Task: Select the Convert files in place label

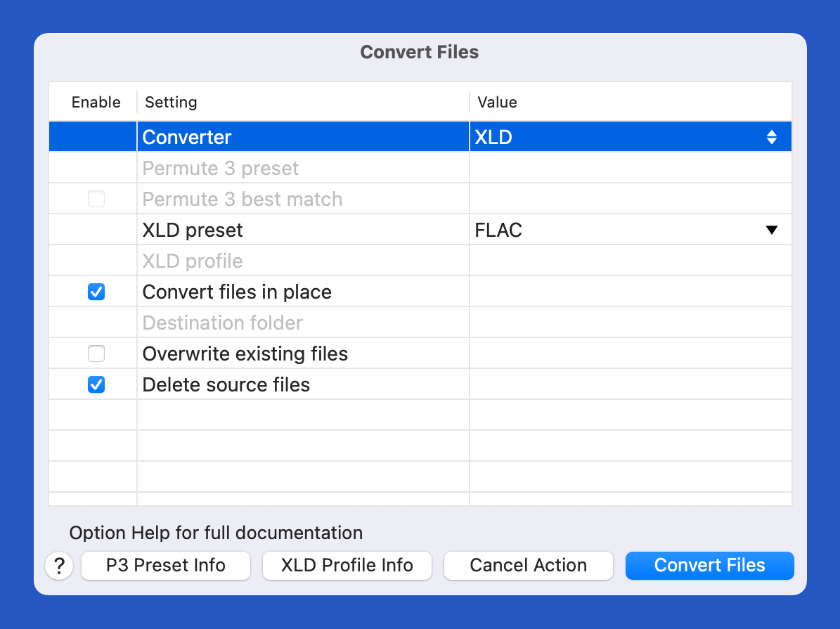Action: [238, 292]
